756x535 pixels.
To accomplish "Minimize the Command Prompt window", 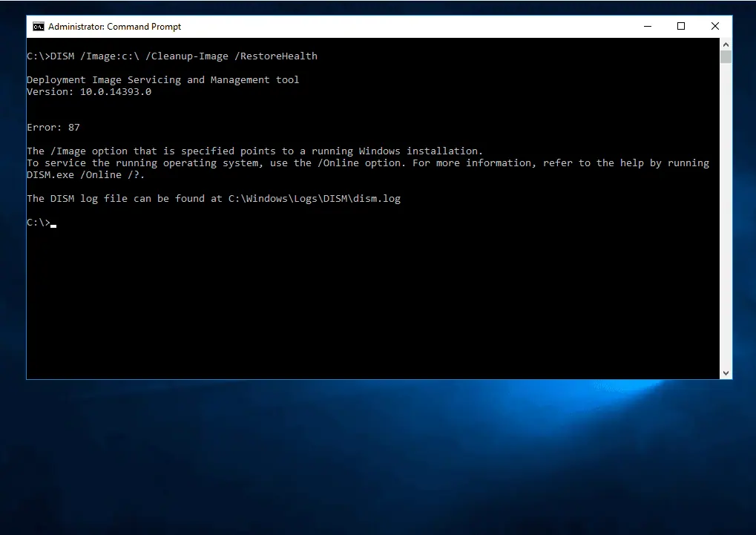I will 648,27.
